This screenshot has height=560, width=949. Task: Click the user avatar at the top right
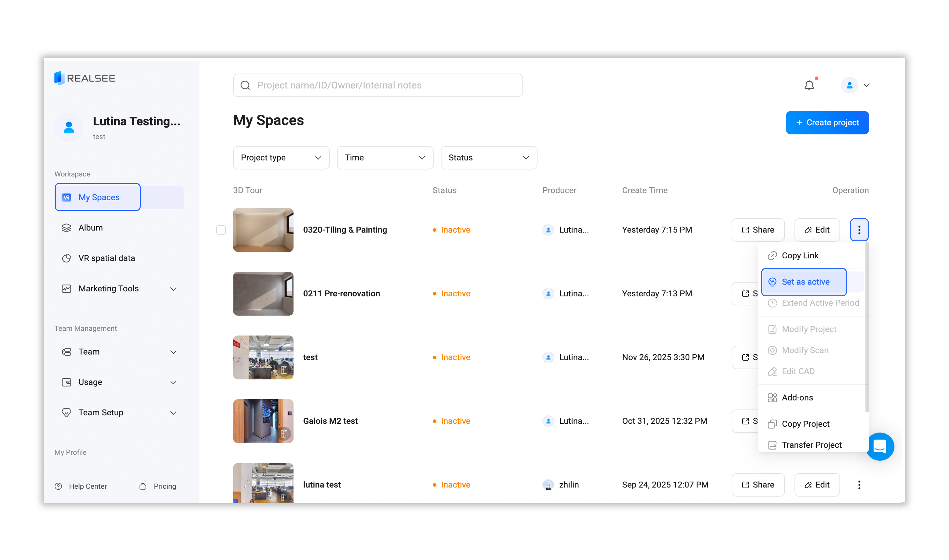(x=850, y=85)
